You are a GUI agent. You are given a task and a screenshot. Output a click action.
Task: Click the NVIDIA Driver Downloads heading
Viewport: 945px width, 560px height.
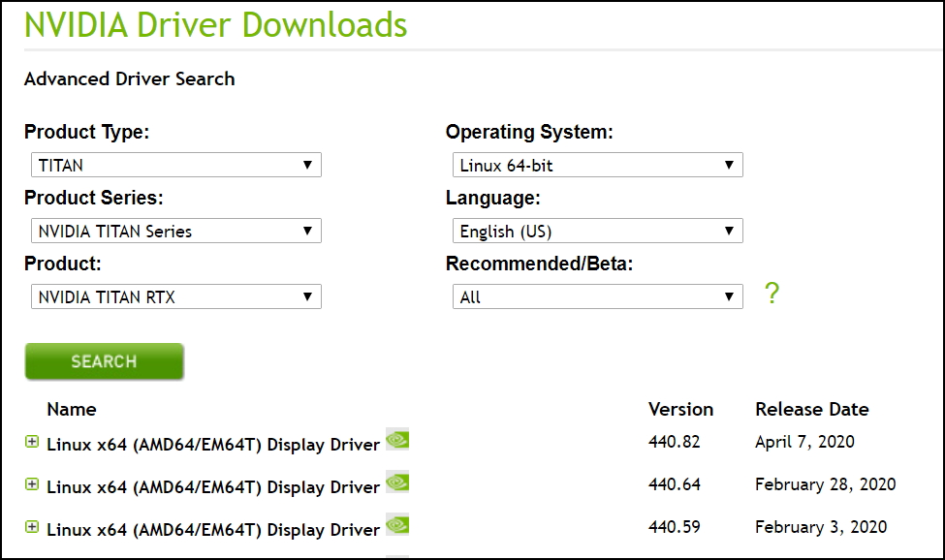(216, 24)
